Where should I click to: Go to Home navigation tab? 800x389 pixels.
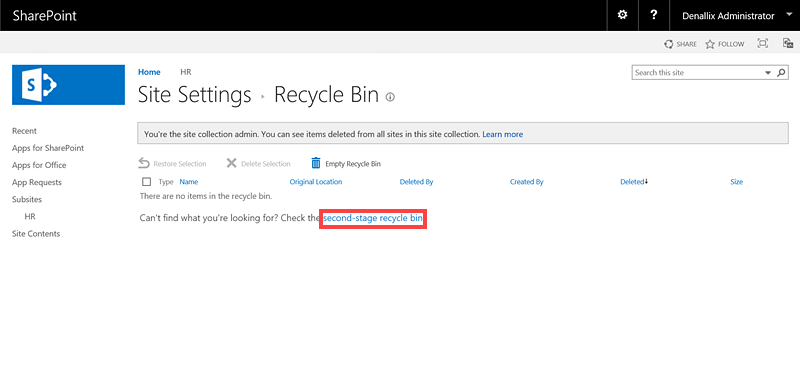click(149, 72)
